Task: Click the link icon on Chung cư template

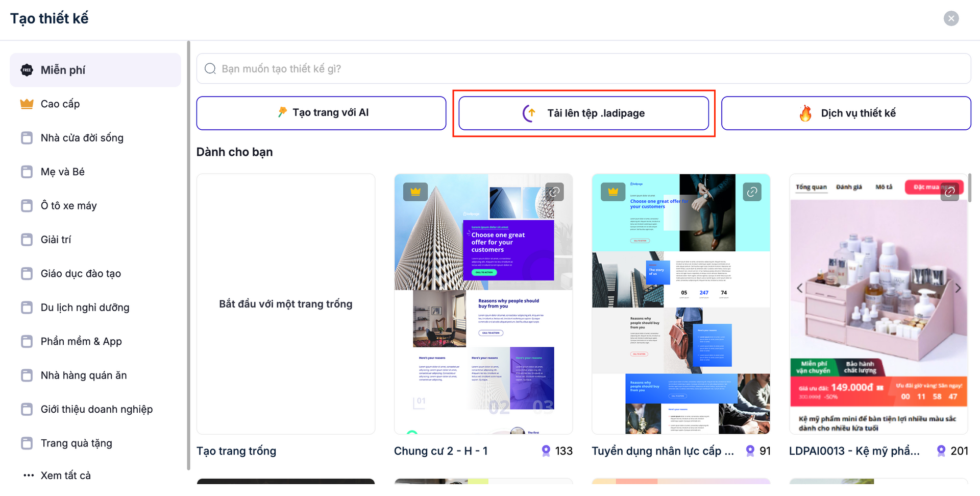Action: (554, 192)
